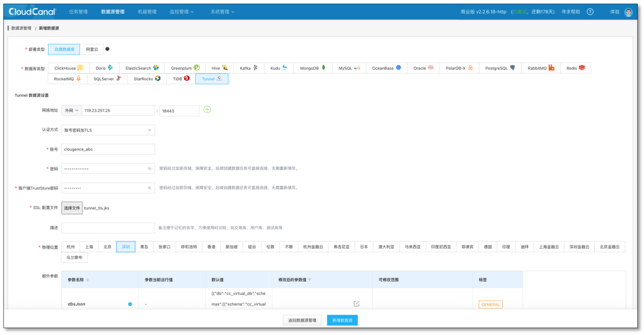The image size is (644, 335).
Task: Choose Hive database type
Action: [220, 68]
